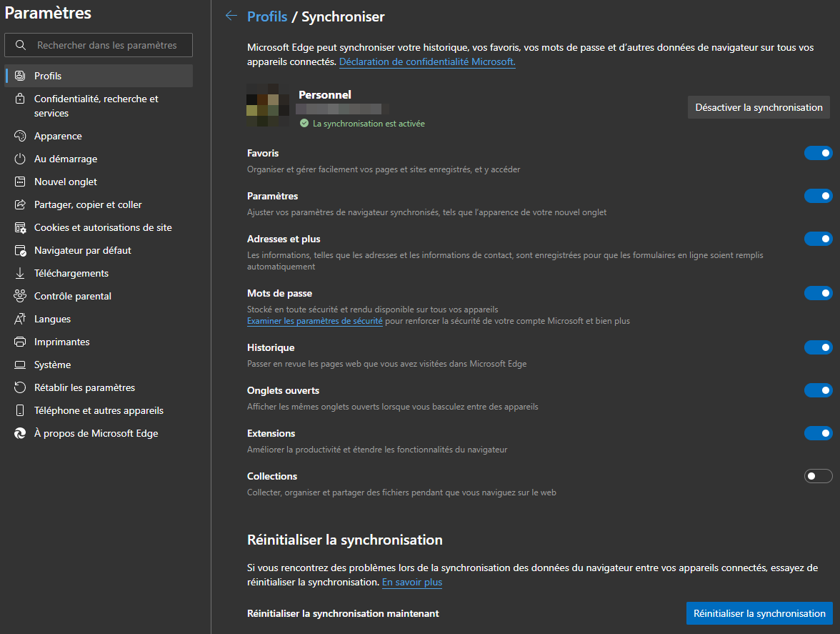Click the Rétablir les paramètres reset icon
This screenshot has height=634, width=840.
20,387
